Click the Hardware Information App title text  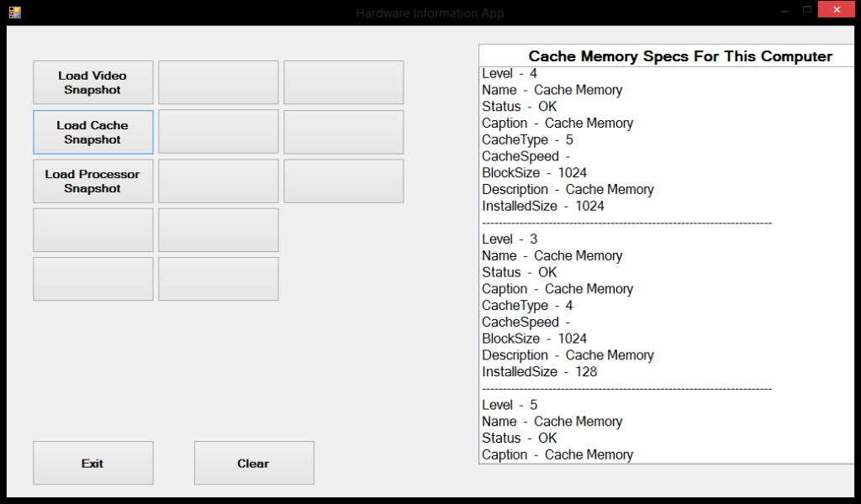(430, 13)
